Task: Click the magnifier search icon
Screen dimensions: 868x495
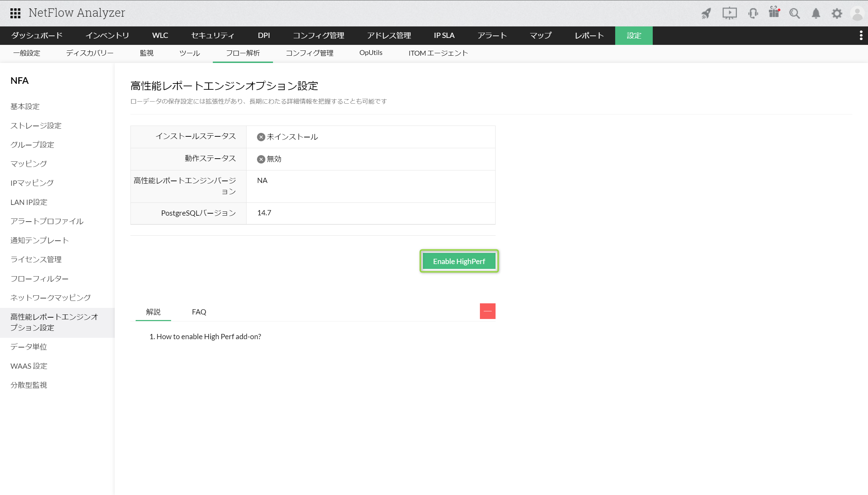Action: pyautogui.click(x=795, y=14)
